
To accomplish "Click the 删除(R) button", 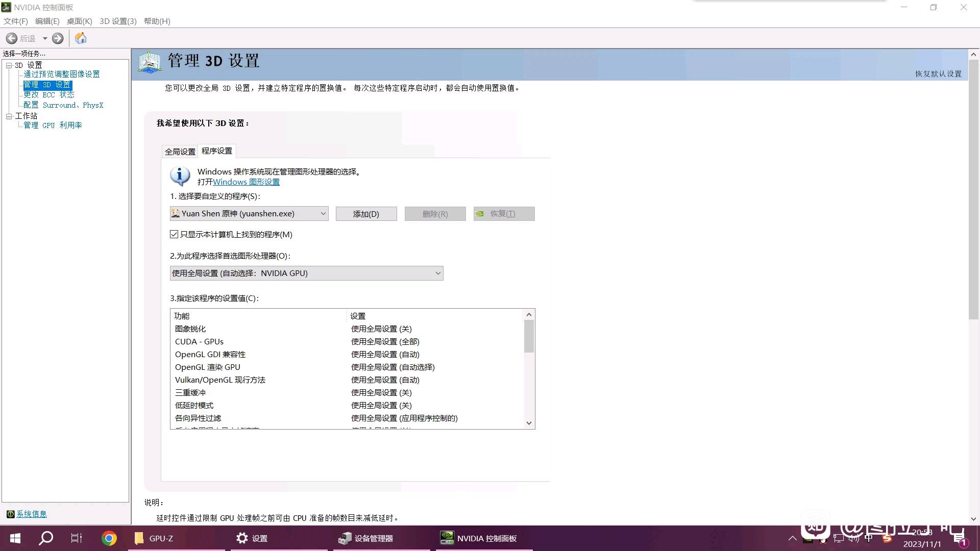I will 435,214.
